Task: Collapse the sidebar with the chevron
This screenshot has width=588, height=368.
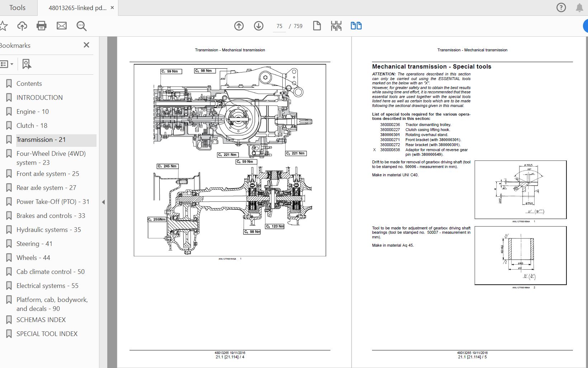Action: click(103, 202)
